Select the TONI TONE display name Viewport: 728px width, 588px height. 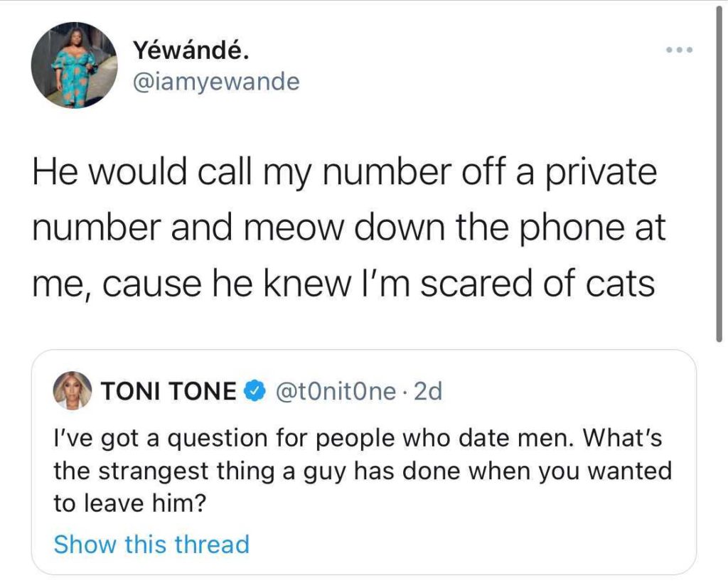tap(169, 390)
